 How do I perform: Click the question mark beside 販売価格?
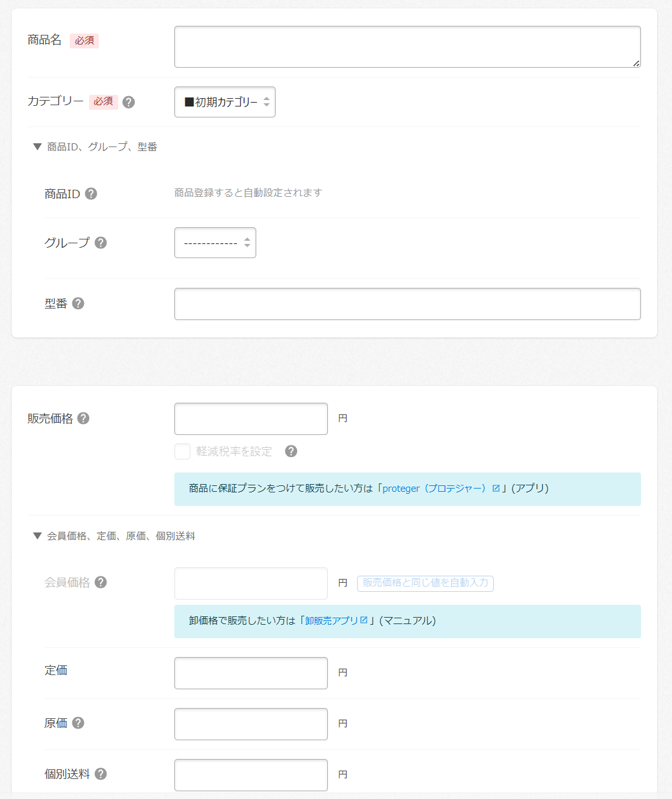(83, 418)
